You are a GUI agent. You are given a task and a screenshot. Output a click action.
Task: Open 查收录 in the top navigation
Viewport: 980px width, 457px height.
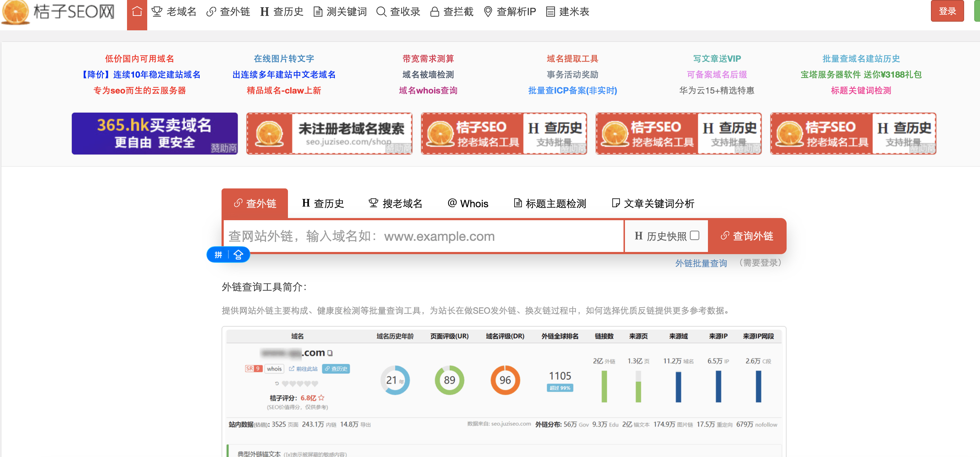point(398,12)
